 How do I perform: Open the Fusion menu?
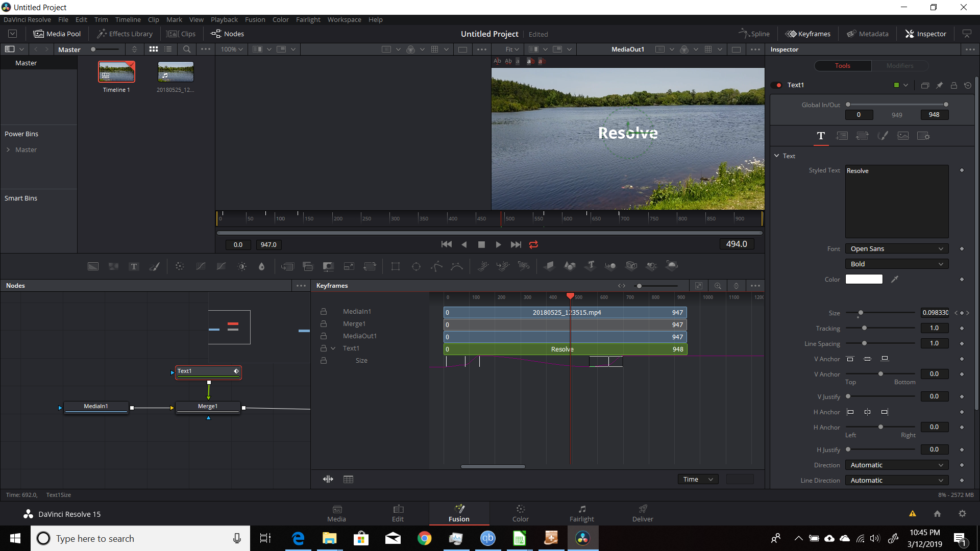click(x=255, y=19)
